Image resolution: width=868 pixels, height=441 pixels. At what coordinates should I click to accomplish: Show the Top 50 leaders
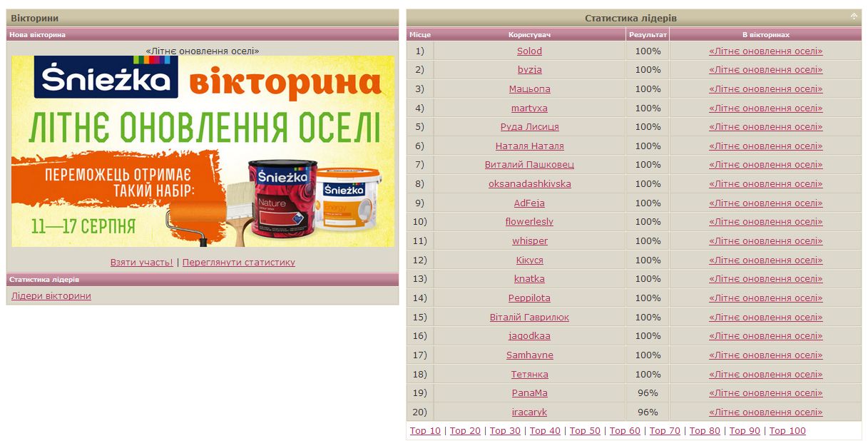[x=585, y=430]
